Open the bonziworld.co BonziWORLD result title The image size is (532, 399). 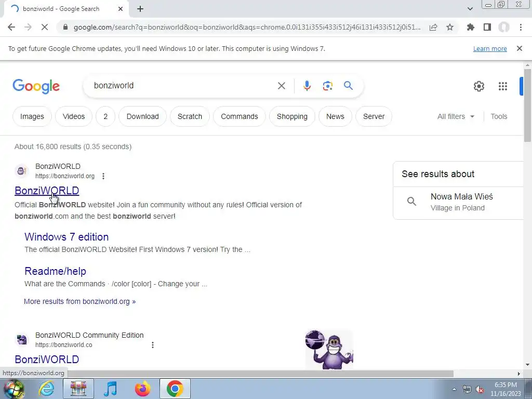[x=47, y=360]
